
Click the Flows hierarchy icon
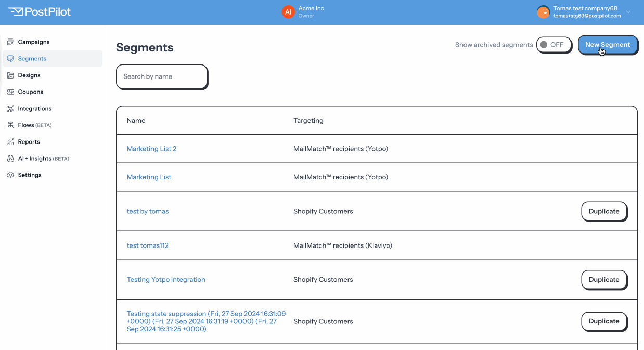(x=10, y=125)
